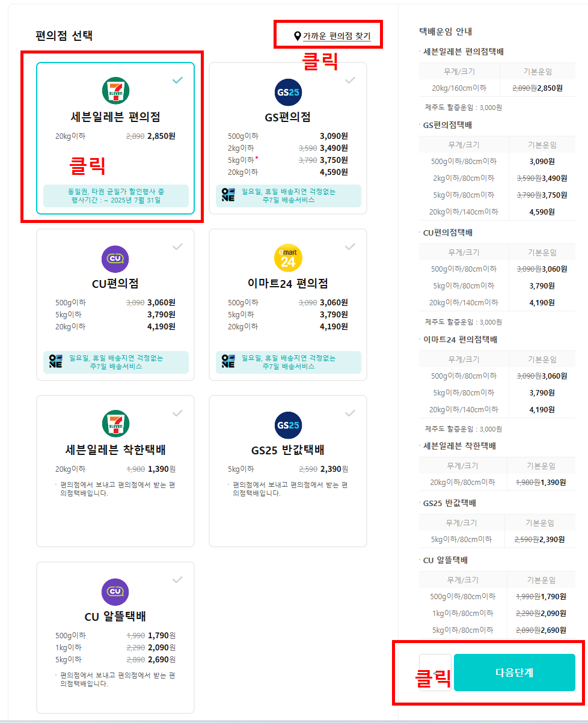Select the GS편의점 card title
This screenshot has height=723, width=588.
point(288,117)
